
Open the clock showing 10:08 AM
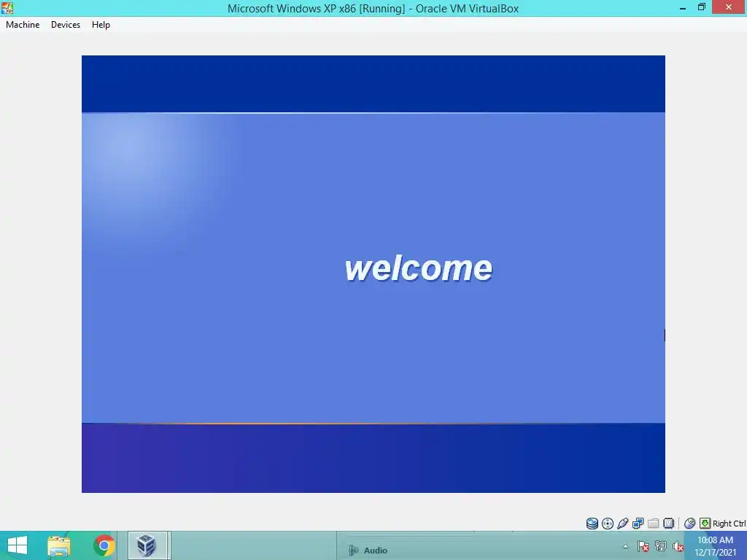pos(715,545)
